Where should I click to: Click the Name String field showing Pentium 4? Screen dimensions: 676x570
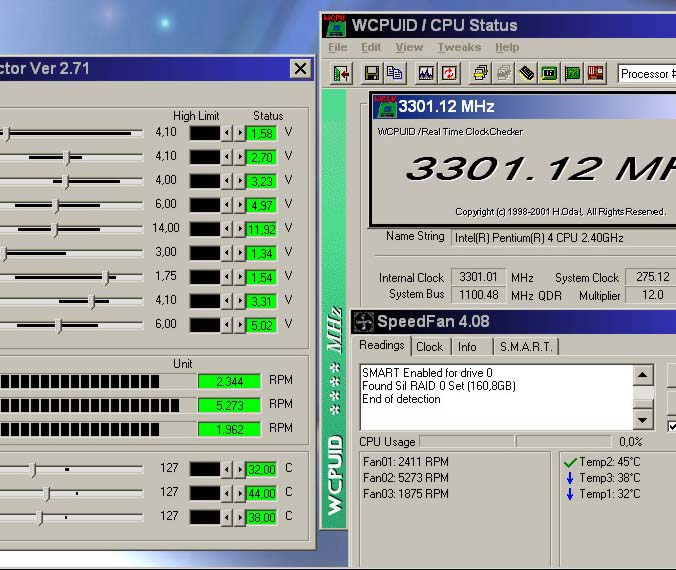tap(563, 238)
